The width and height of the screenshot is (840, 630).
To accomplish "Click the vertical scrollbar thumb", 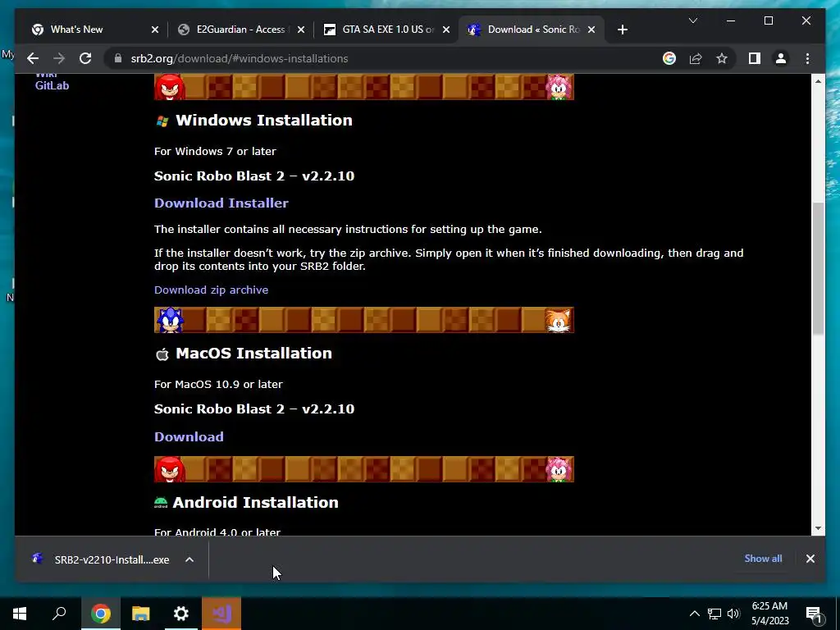I will 818,269.
